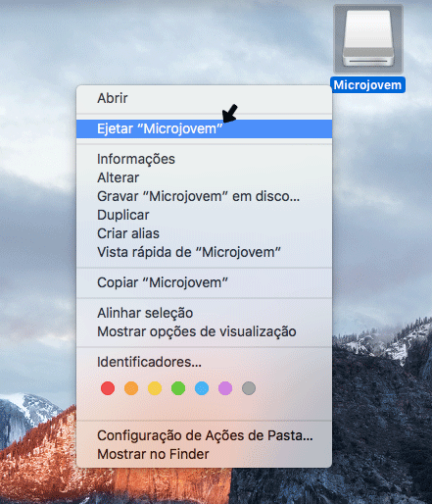
Task: Eject the Microjovem drive
Action: [x=204, y=128]
